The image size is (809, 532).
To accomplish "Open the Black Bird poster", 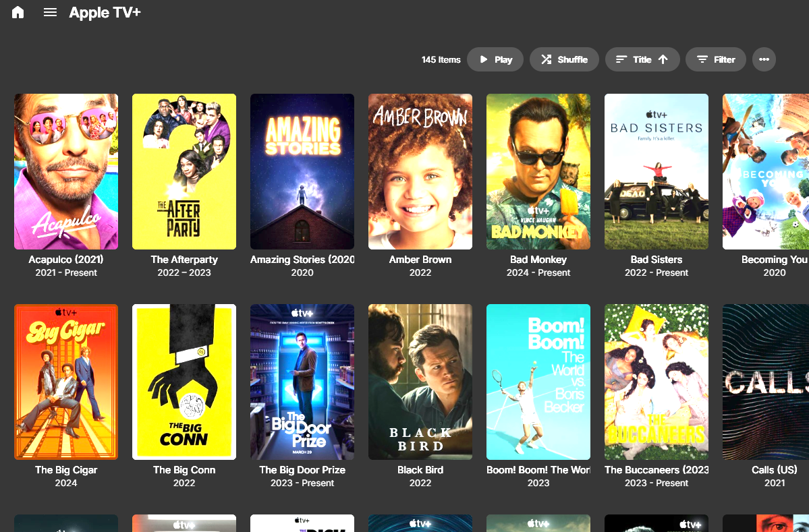I will 420,382.
